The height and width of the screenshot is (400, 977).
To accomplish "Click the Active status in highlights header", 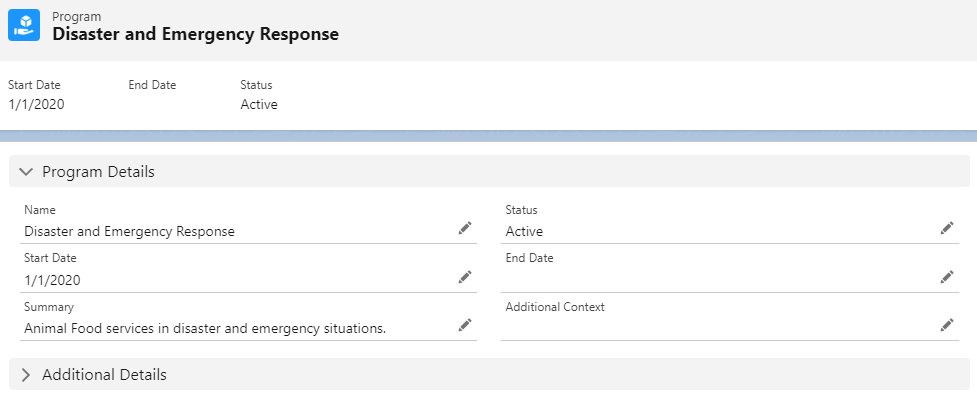I will point(259,104).
